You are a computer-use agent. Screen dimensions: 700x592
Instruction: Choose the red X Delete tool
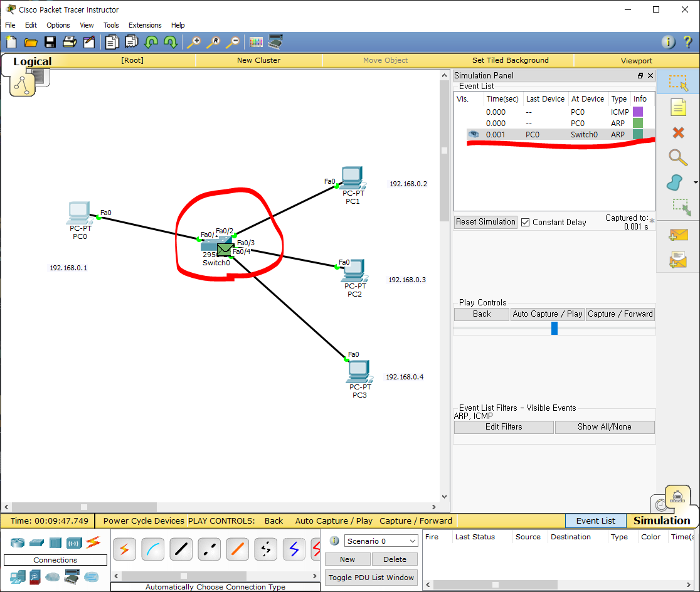(x=678, y=132)
